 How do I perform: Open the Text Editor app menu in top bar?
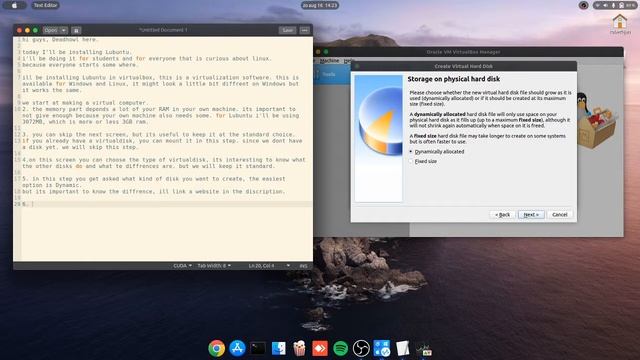45,5
